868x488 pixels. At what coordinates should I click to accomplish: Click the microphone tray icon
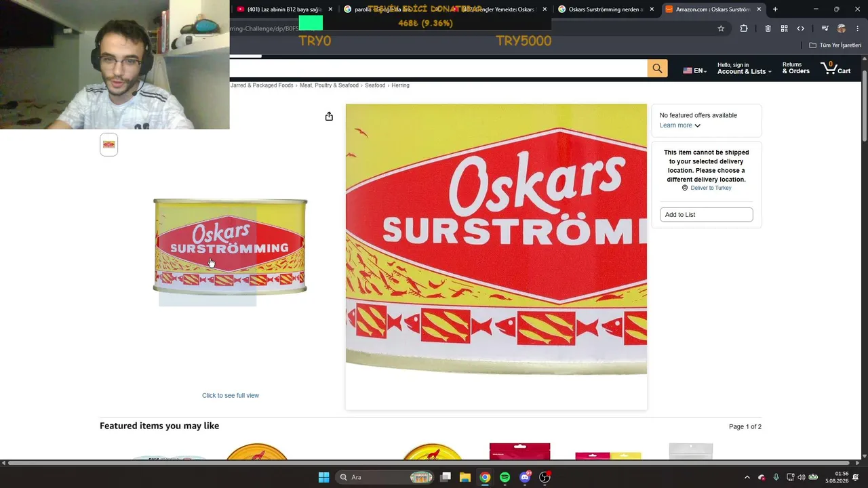coord(776,477)
